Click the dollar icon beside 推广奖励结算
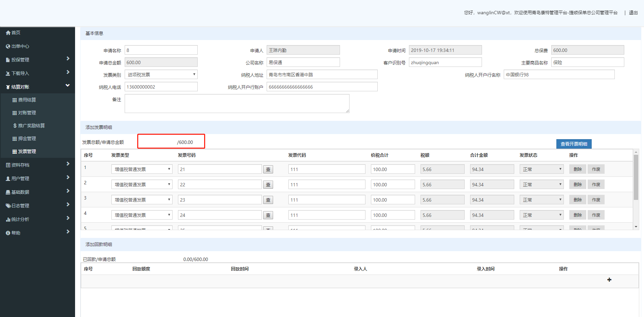644x317 pixels. (15, 126)
